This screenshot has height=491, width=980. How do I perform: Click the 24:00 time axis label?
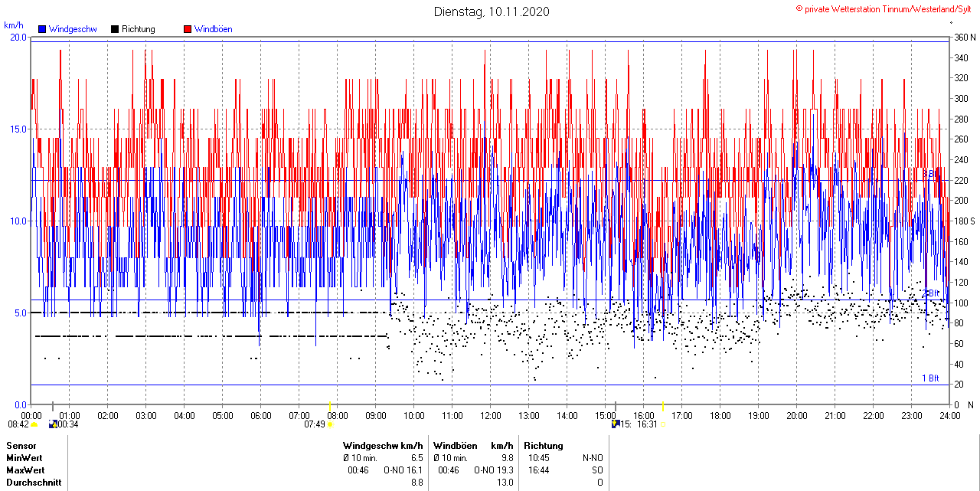950,415
